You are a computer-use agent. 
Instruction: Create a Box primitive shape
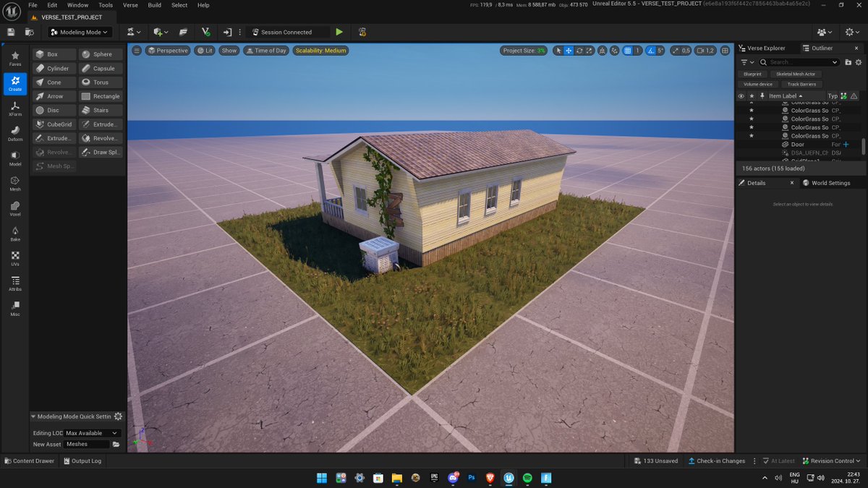(53, 53)
